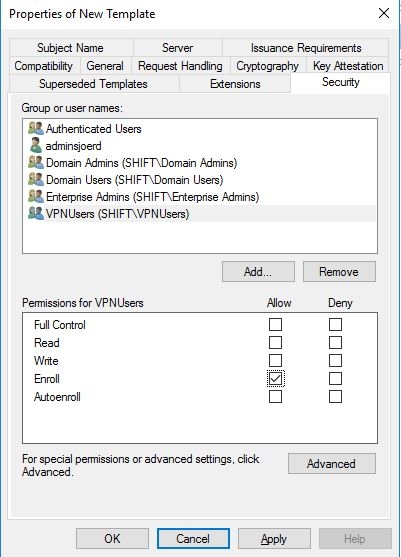Open Advanced permission settings

pos(332,464)
